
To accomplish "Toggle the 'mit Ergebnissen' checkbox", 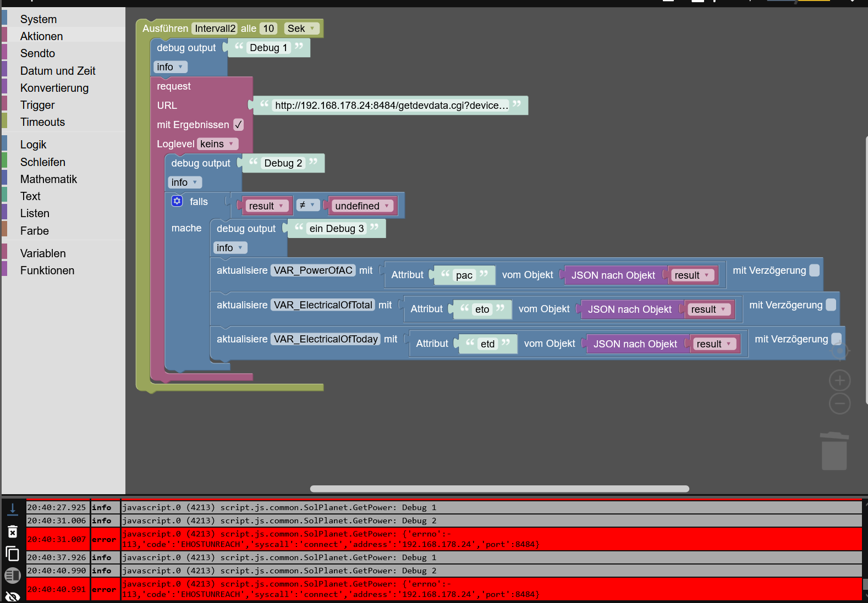I will pyautogui.click(x=238, y=125).
